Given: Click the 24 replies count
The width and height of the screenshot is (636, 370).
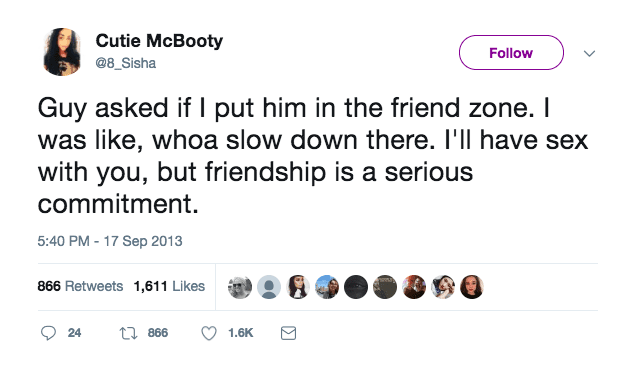Looking at the screenshot, I should 74,333.
